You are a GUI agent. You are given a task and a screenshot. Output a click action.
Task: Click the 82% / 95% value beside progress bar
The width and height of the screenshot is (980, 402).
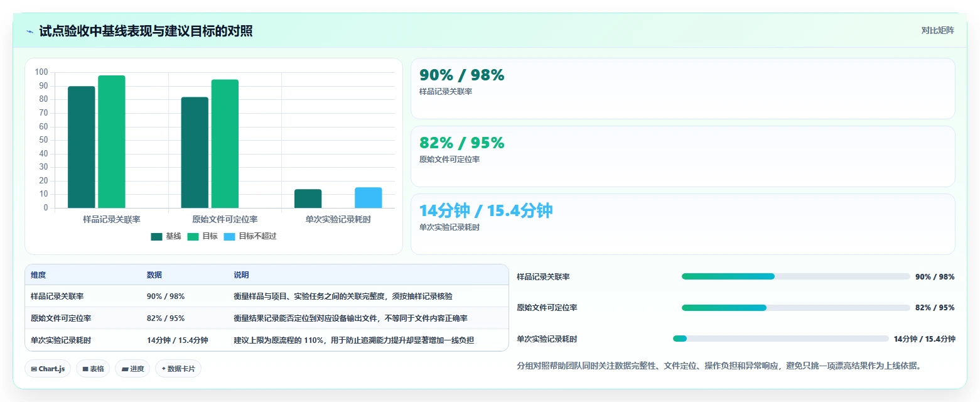(x=935, y=308)
